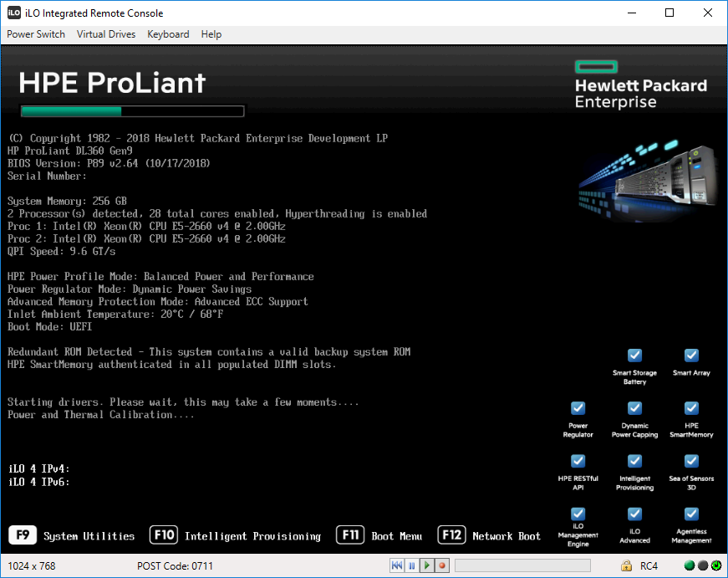This screenshot has width=728, height=578.
Task: Click the Smart Array checkmark
Action: (x=691, y=355)
